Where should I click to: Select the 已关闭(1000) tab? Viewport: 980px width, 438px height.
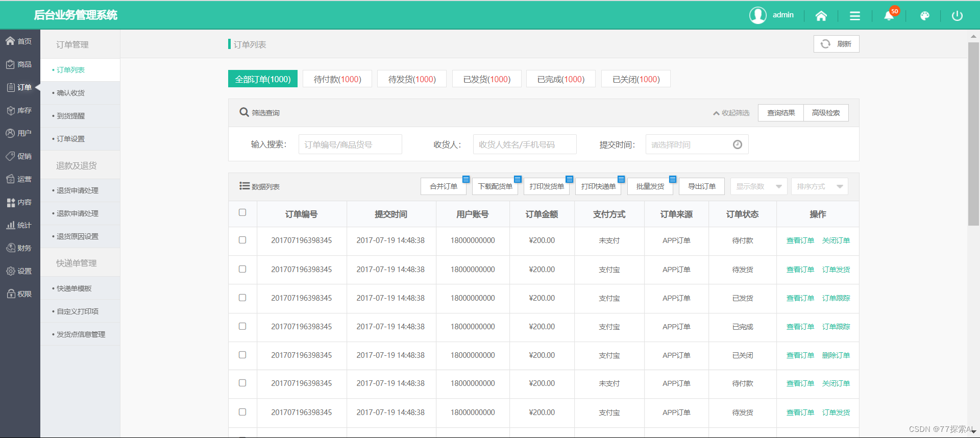point(636,79)
